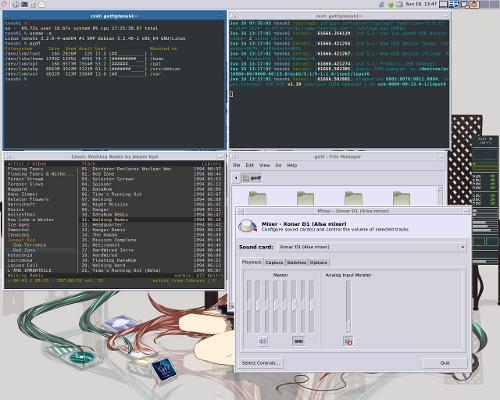Click the blue workspace pager in top panel
Image resolution: width=500 pixels, height=400 pixels.
[x=453, y=4]
